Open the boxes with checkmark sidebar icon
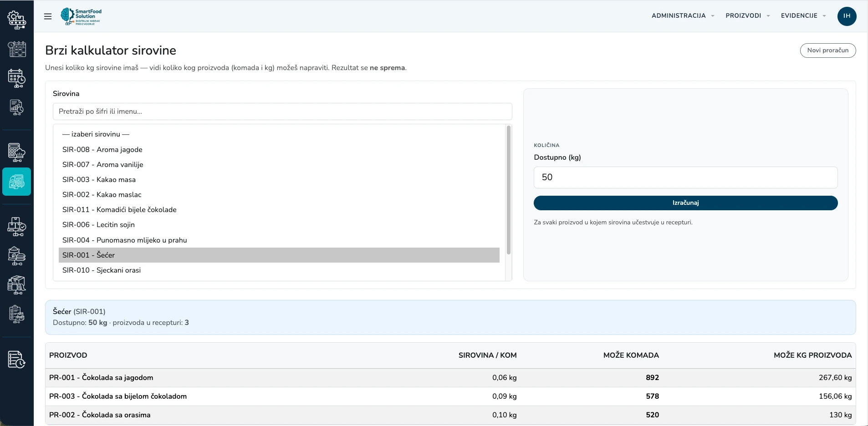Viewport: 868px width, 426px height. click(x=17, y=226)
